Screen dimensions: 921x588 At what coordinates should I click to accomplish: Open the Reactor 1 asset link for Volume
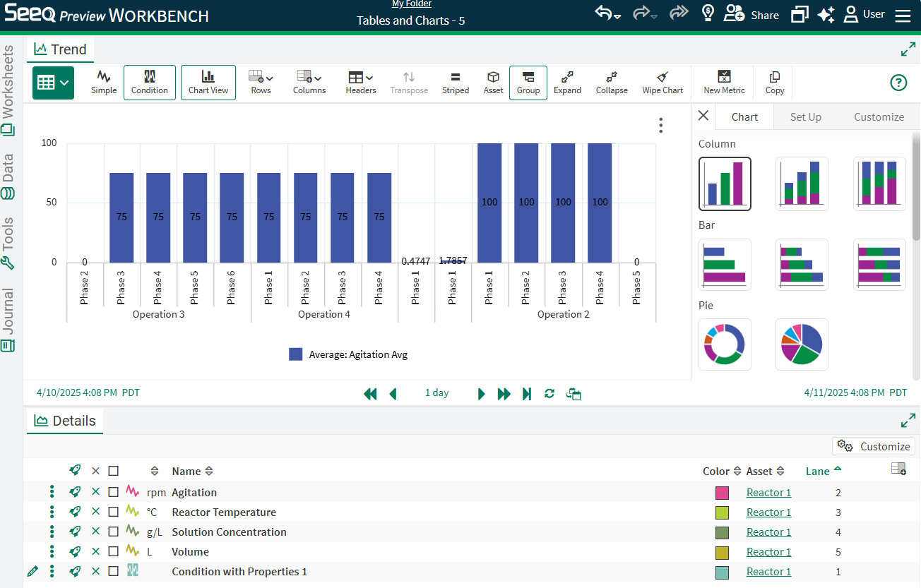(768, 552)
